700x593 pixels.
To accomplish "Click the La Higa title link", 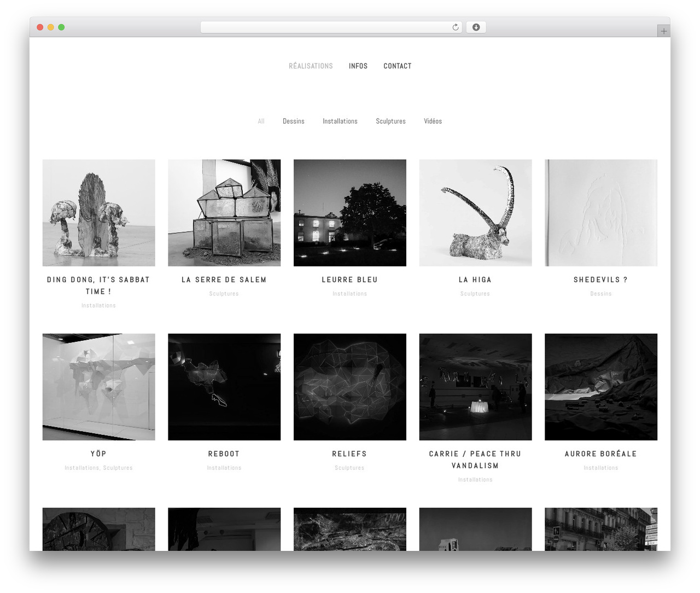I will 475,280.
